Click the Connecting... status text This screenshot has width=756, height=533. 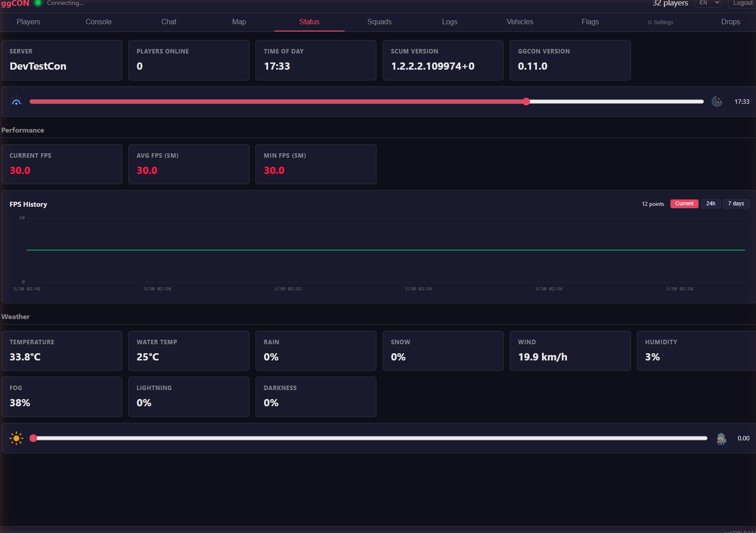click(x=65, y=3)
